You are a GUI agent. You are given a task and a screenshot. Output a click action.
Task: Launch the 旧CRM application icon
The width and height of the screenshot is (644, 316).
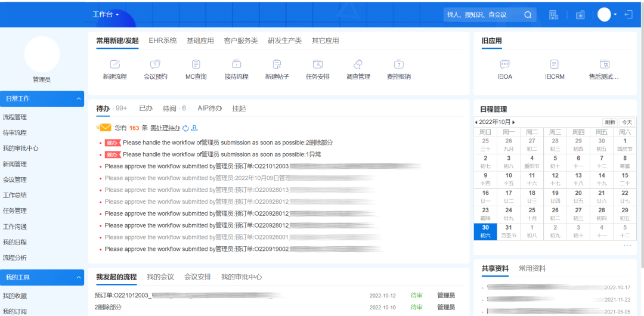coord(554,64)
